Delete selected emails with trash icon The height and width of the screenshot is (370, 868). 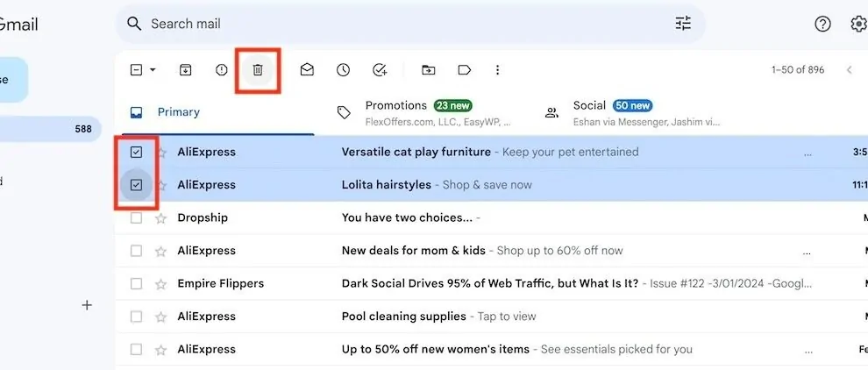pos(258,70)
